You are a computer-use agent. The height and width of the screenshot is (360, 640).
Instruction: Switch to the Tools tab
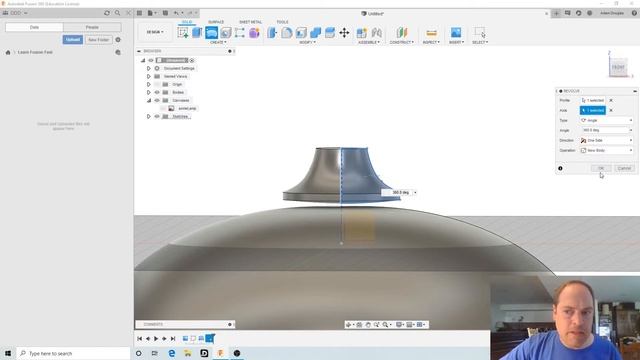click(x=282, y=22)
